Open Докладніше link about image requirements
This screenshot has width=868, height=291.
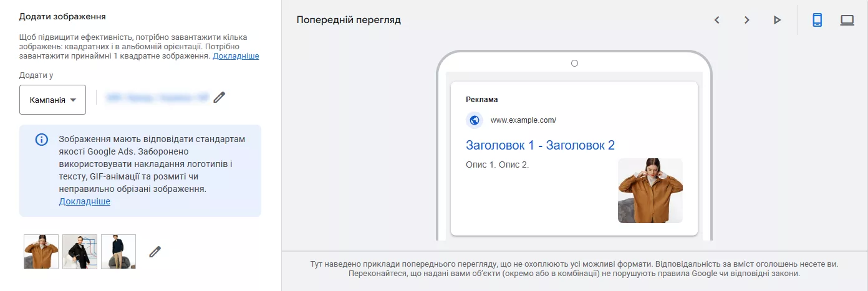[236, 56]
